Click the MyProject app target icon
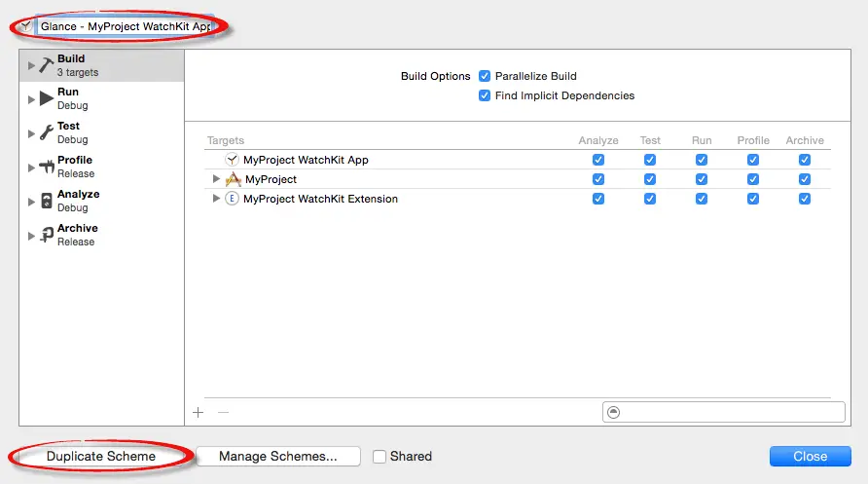This screenshot has width=868, height=484. click(x=233, y=179)
